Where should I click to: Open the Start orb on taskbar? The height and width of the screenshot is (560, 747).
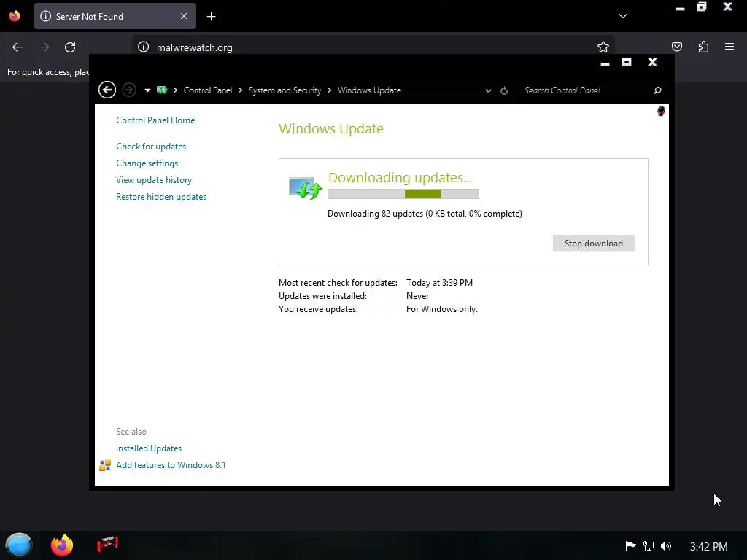(x=19, y=545)
